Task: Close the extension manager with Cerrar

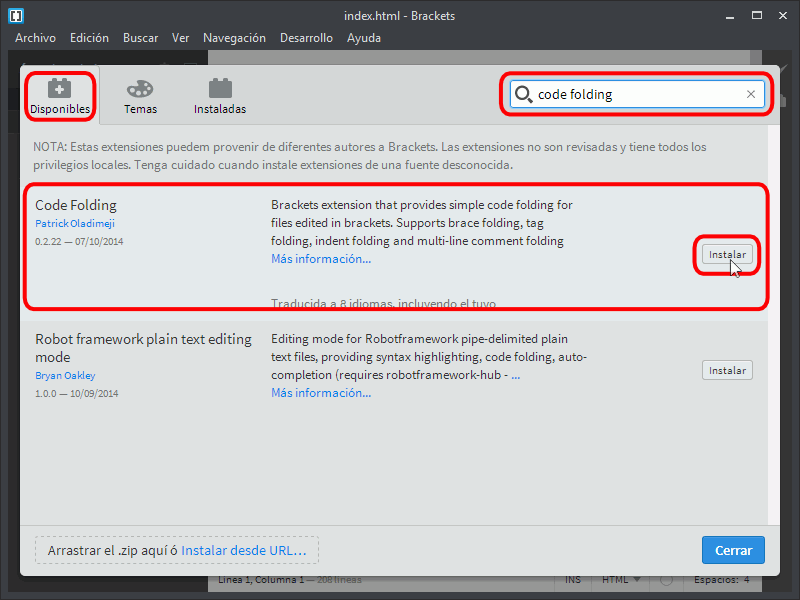Action: click(x=733, y=550)
